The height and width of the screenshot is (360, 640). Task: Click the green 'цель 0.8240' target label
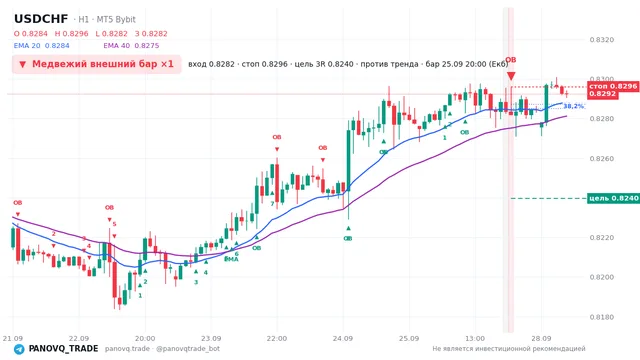click(613, 198)
